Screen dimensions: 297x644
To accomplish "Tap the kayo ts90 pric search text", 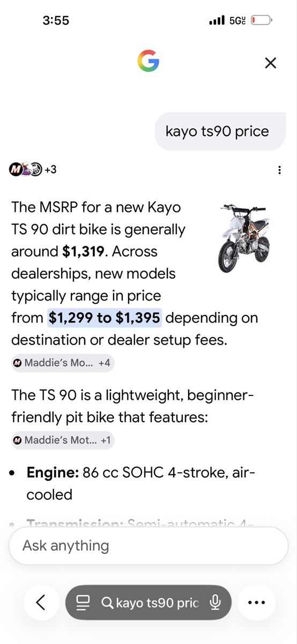I will pos(158,603).
